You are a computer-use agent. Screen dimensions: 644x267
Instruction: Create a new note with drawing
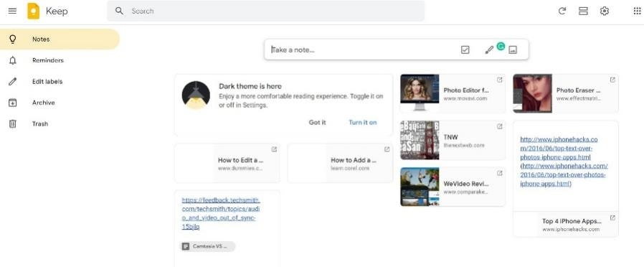tap(489, 50)
